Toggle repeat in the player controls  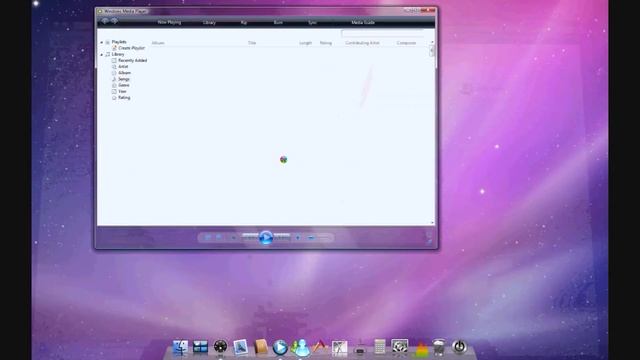pos(219,237)
